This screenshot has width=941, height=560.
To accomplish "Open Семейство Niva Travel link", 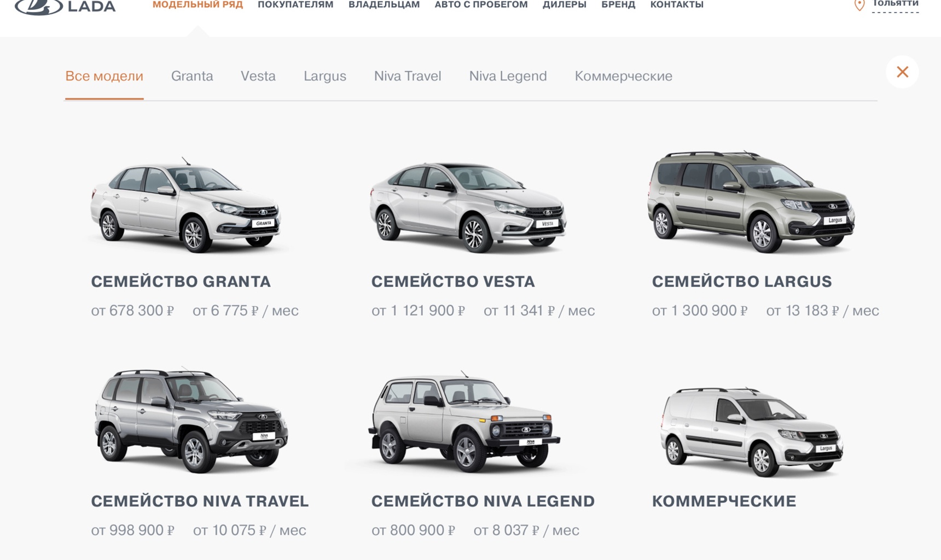I will [200, 501].
